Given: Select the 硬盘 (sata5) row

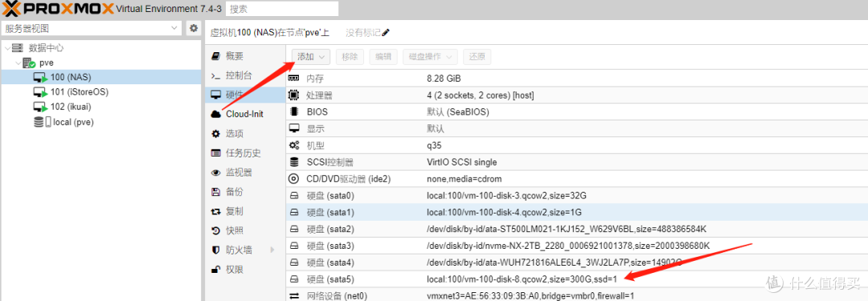Looking at the screenshot, I should (576, 279).
